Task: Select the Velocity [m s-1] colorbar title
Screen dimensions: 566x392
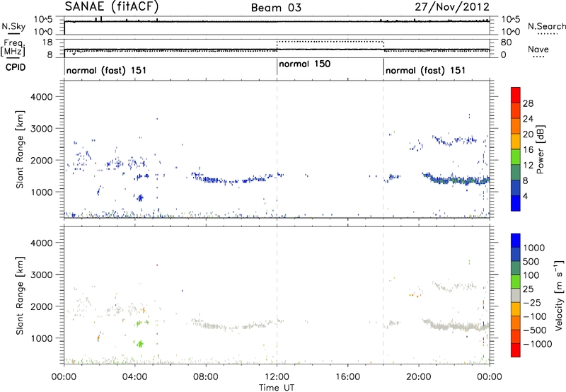Action: [559, 295]
